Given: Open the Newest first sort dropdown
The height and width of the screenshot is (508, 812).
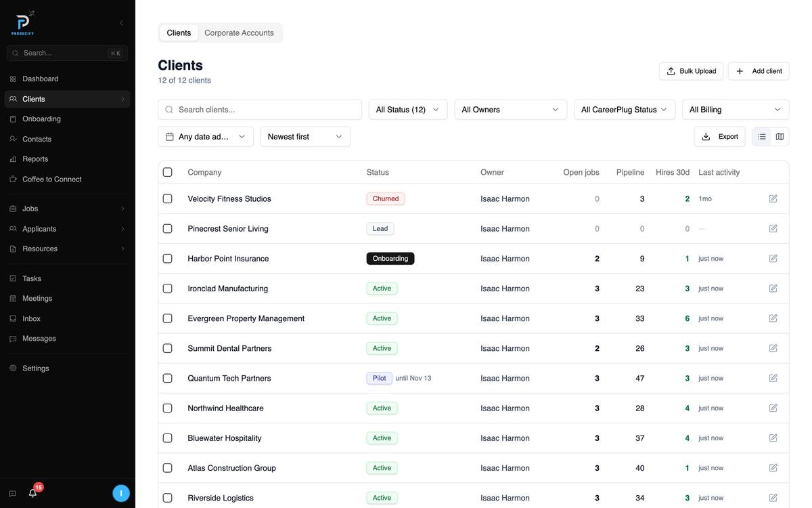Looking at the screenshot, I should (305, 137).
